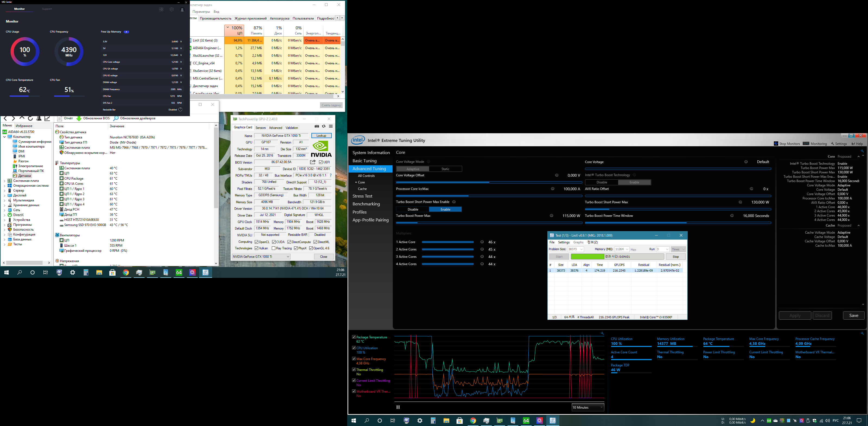
Task: Toggle Ray Tracing checkbox in GPU-Z
Action: click(x=274, y=248)
